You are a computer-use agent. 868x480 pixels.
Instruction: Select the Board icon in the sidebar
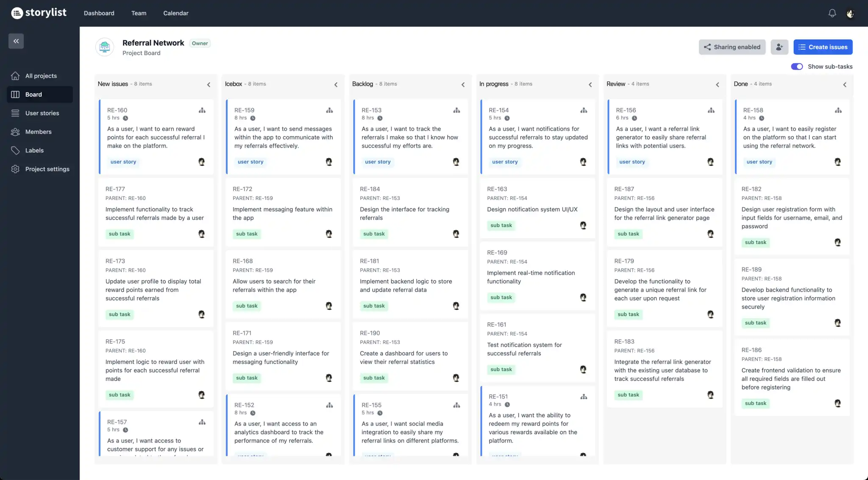[16, 94]
